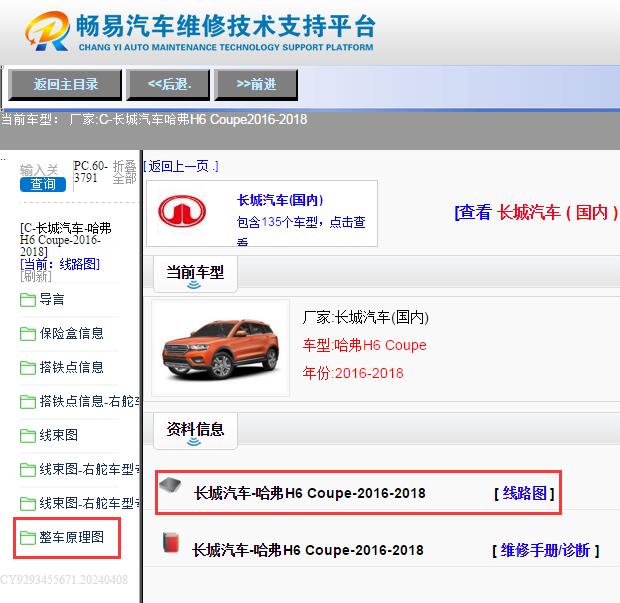Click the orange Haval H6 Coupe thumbnail

click(221, 348)
